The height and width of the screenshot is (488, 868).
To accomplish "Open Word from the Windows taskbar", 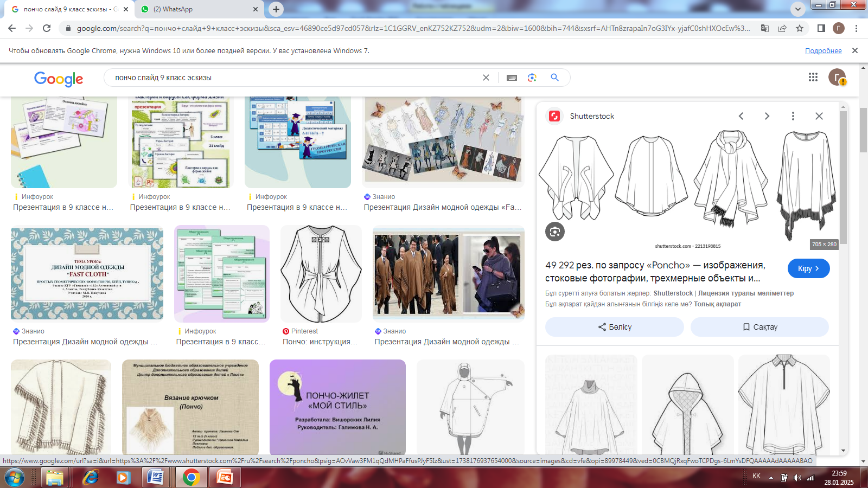I will tap(156, 477).
